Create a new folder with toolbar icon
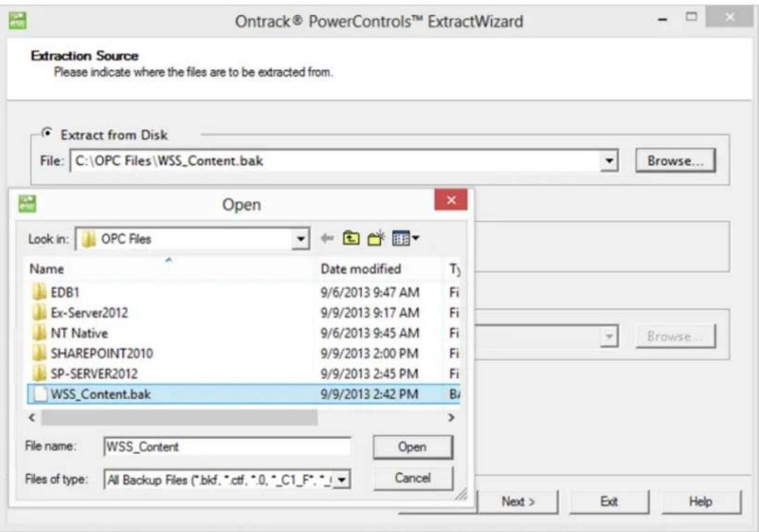 pos(376,238)
